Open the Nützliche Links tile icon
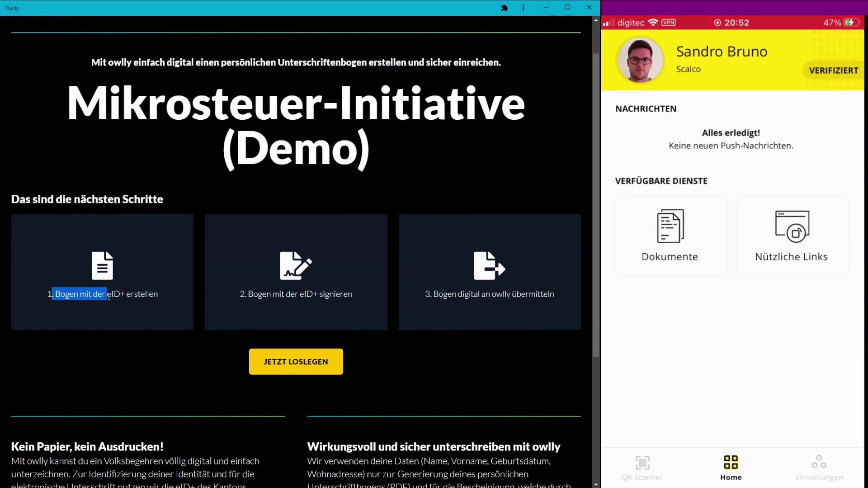The image size is (868, 488). (792, 226)
